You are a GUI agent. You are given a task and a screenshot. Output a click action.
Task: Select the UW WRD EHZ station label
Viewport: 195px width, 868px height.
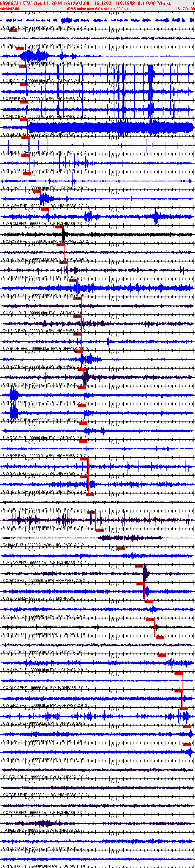[x=45, y=706]
